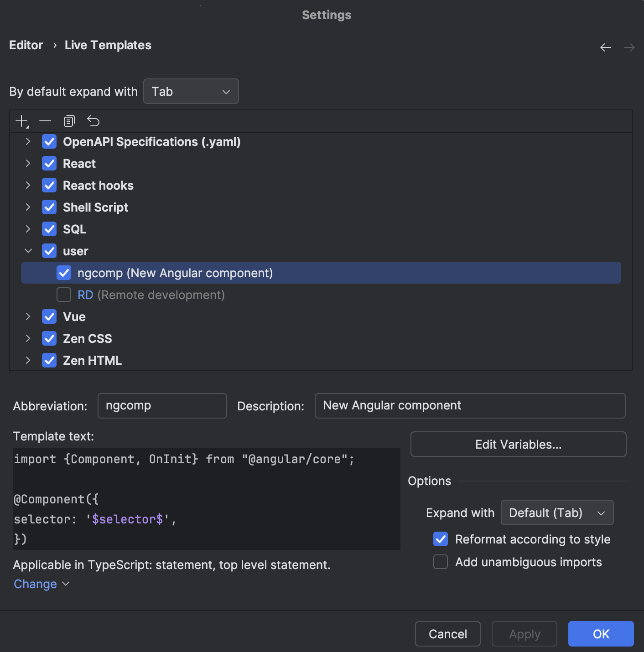The width and height of the screenshot is (644, 652).
Task: Enable the RD Remote development template
Action: pyautogui.click(x=64, y=295)
